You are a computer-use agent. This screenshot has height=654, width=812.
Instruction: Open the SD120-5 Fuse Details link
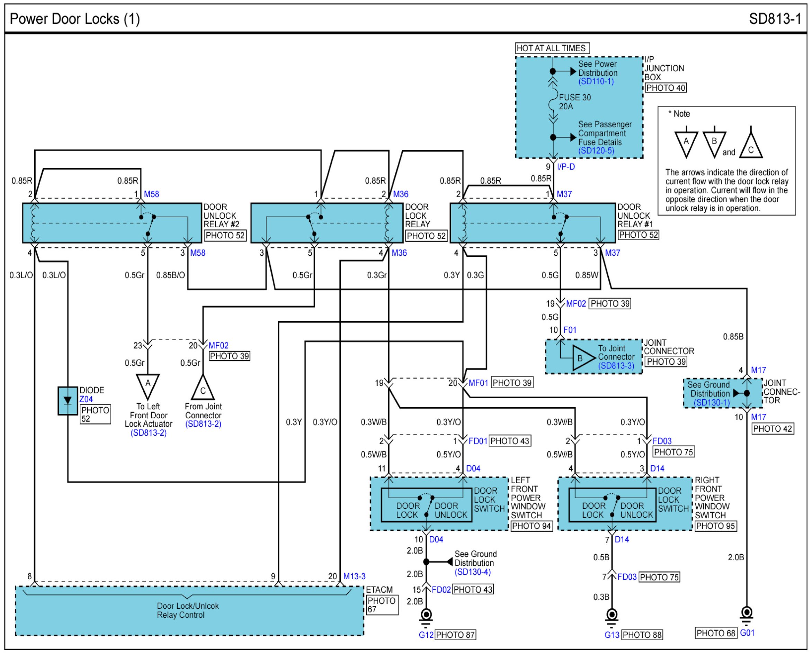pyautogui.click(x=596, y=151)
